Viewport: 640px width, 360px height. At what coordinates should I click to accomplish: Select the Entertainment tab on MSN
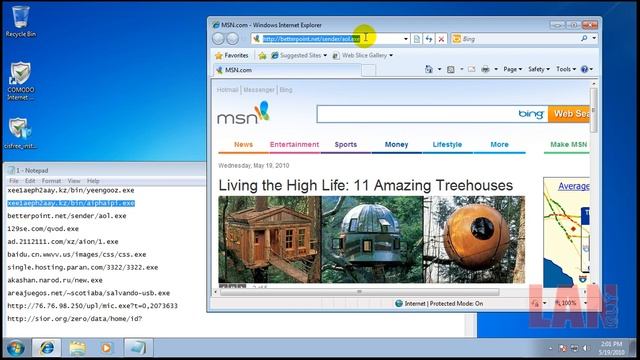click(x=294, y=144)
